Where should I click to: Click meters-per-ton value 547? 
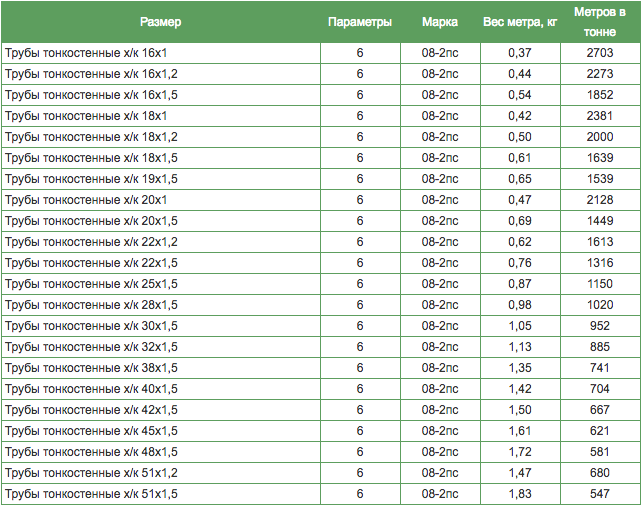(x=600, y=493)
